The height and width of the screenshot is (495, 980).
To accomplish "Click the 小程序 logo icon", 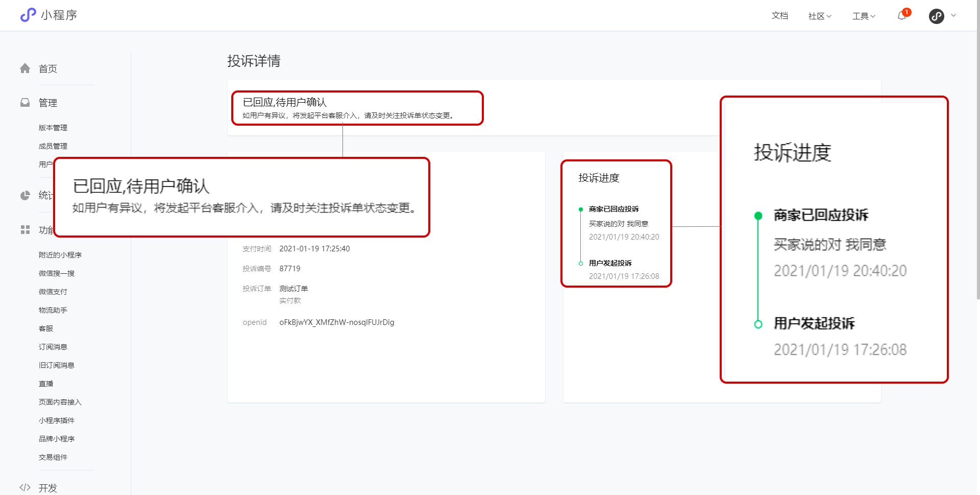I will coord(28,15).
